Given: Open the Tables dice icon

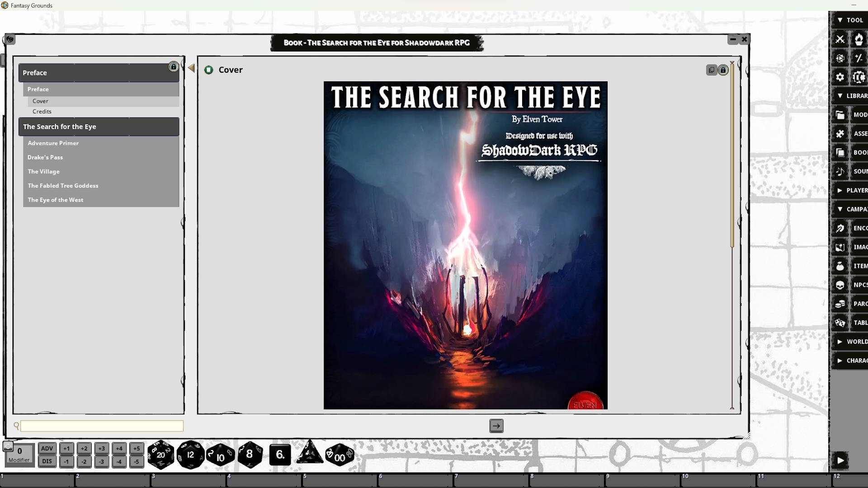Looking at the screenshot, I should [x=840, y=323].
